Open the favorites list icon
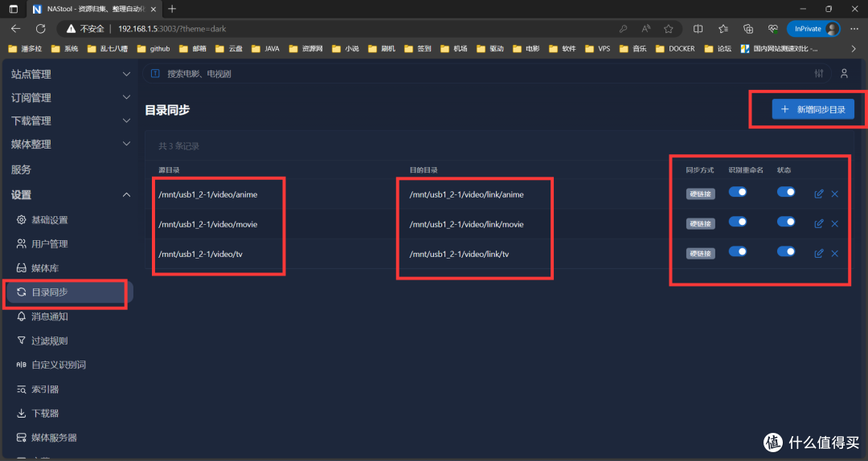868x461 pixels. pos(723,29)
